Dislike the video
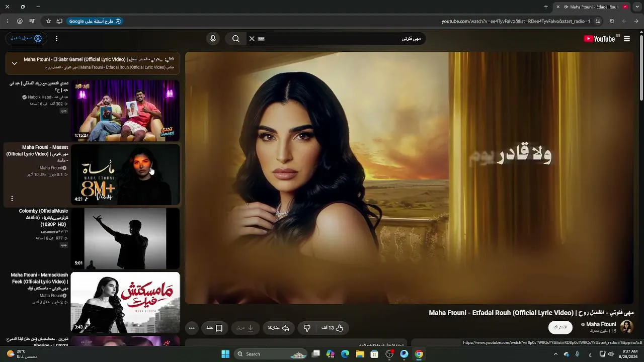Viewport: 644px width, 362px height. (307, 328)
